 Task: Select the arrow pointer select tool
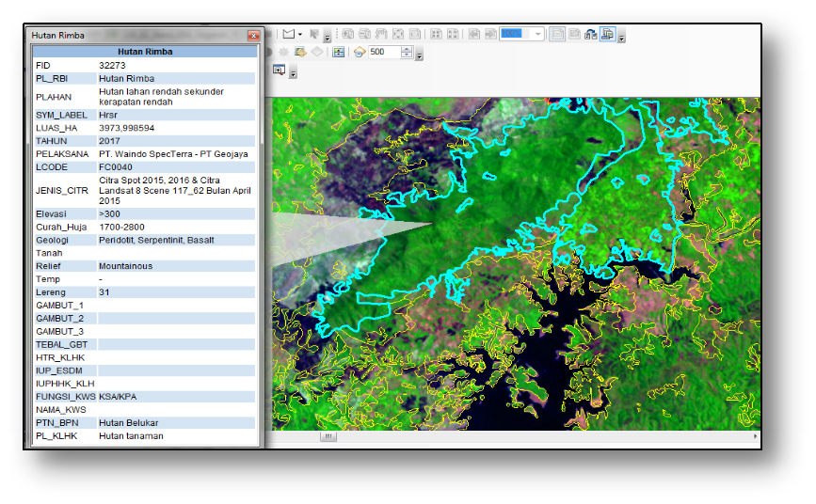pos(315,34)
